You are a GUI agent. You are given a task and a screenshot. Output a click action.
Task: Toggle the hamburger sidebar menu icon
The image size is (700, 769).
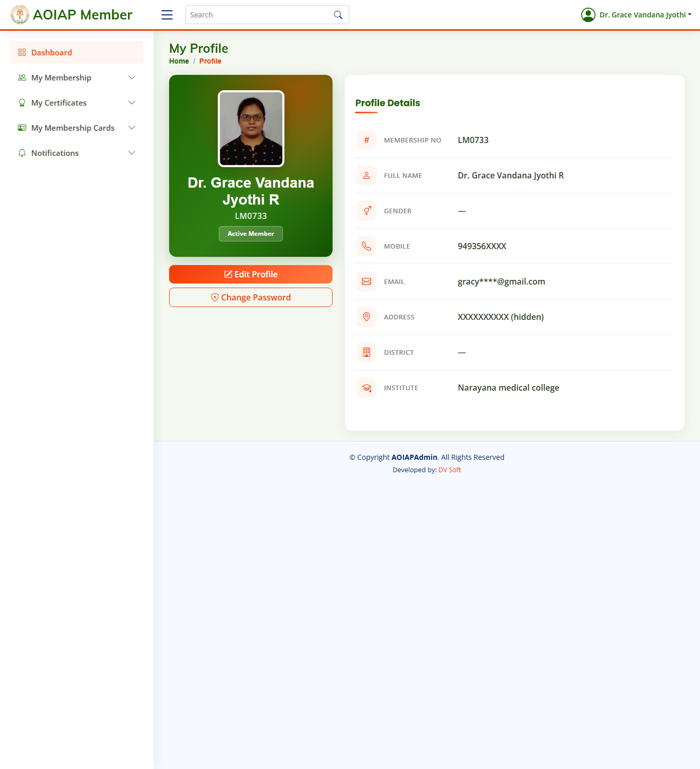pyautogui.click(x=167, y=15)
